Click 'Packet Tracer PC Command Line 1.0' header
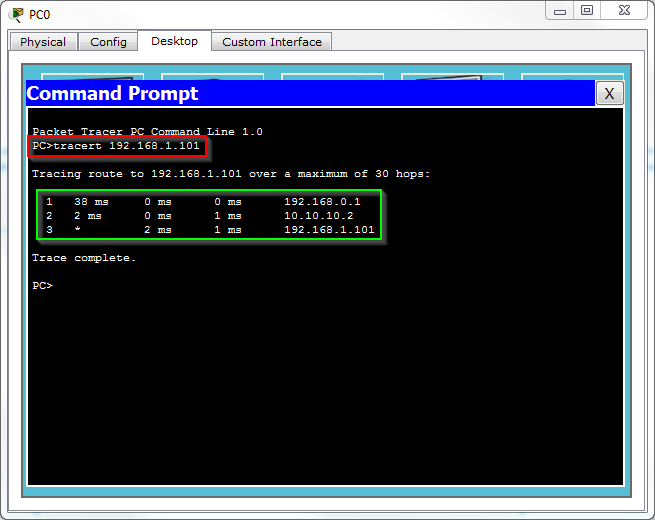 click(147, 132)
